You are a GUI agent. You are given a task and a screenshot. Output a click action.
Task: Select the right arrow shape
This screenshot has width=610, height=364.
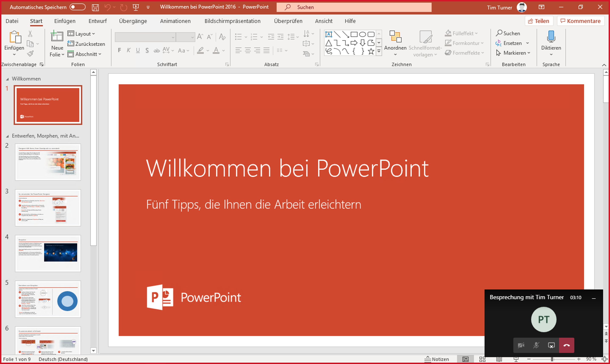click(354, 43)
